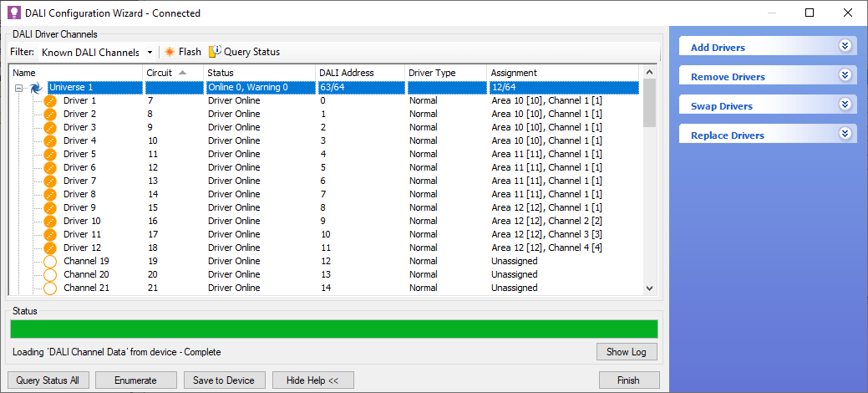Click the orange icon beside Driver 12

[50, 248]
